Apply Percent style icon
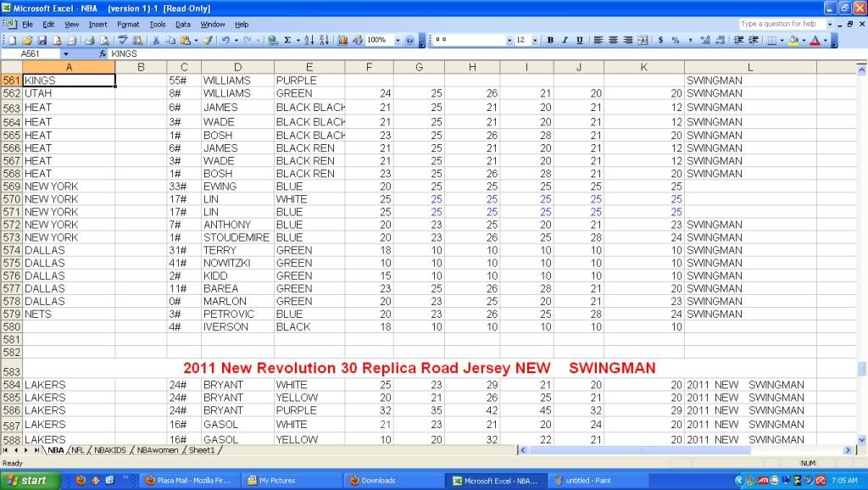868x490 pixels. point(676,41)
